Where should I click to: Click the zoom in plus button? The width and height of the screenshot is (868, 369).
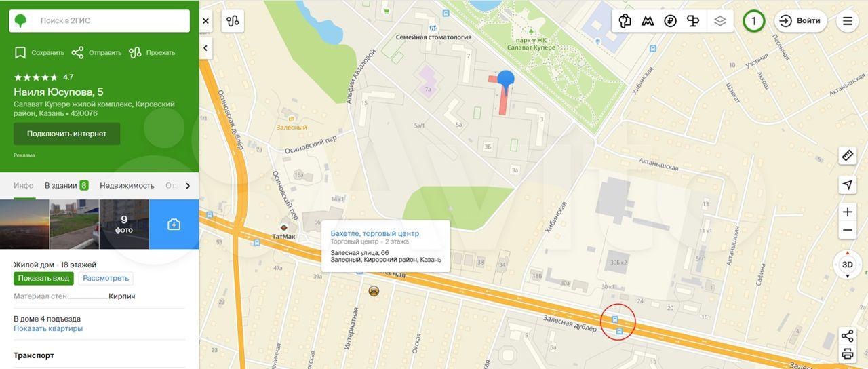(847, 212)
